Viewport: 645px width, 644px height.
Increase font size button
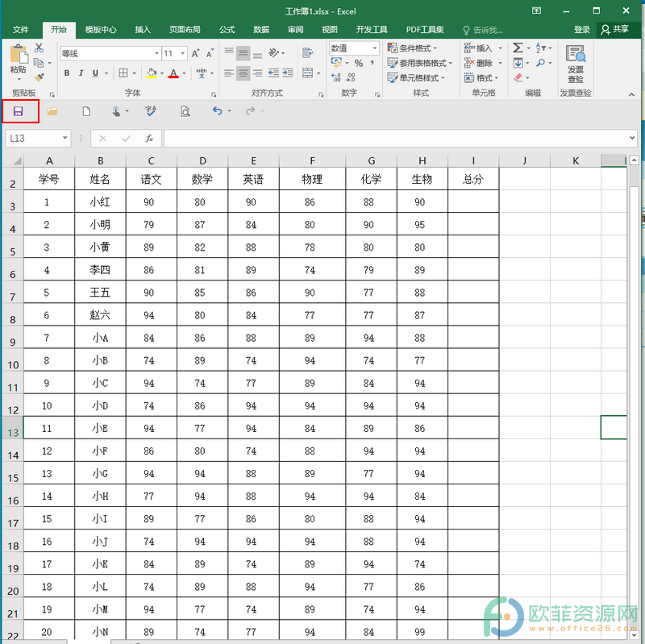[x=195, y=53]
